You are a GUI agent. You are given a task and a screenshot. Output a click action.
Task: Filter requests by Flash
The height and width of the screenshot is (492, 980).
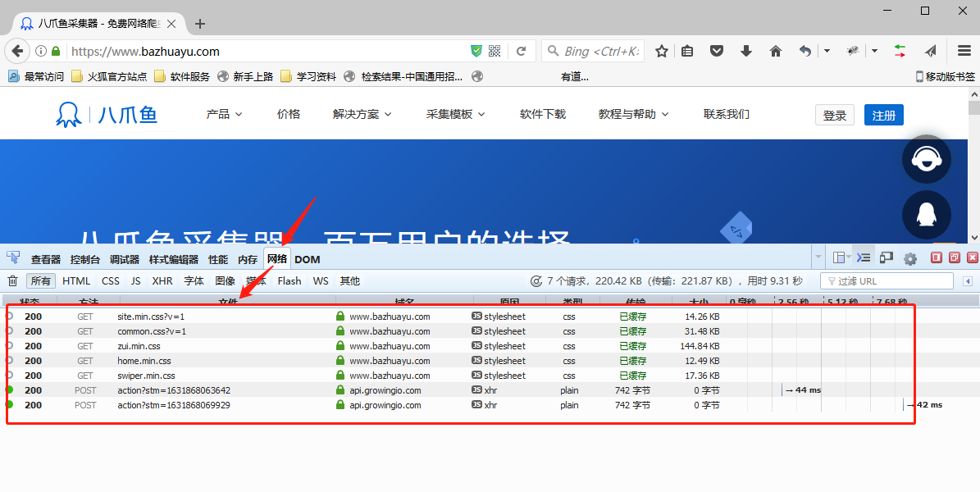pos(289,281)
